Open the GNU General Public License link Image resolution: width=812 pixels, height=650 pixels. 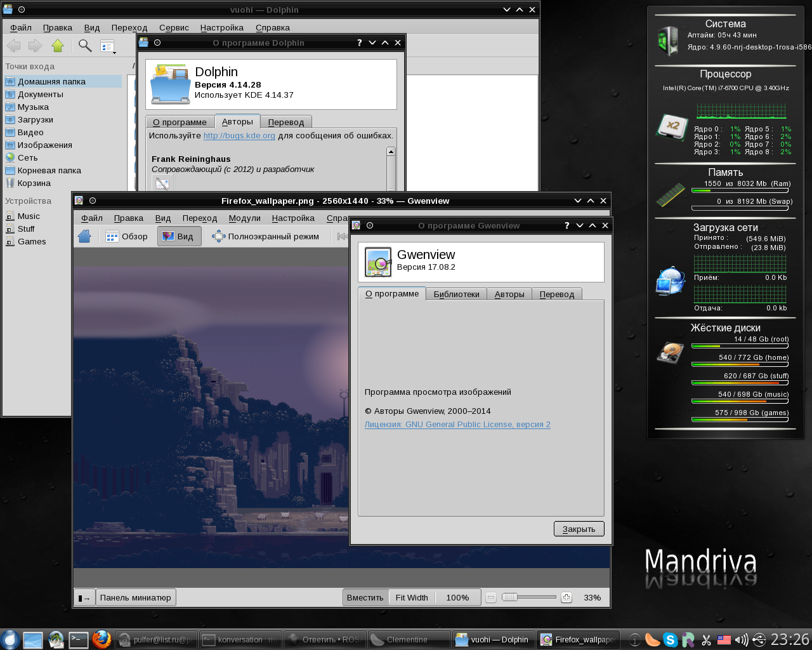point(457,424)
